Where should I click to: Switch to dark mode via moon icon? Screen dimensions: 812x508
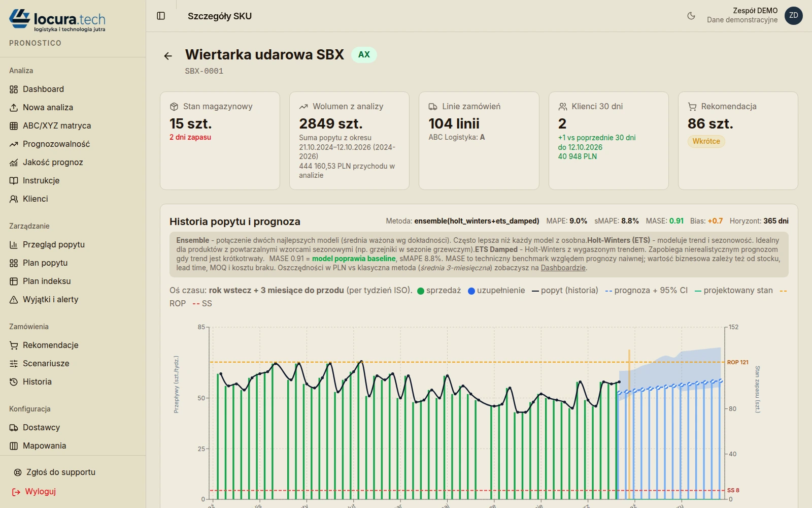click(691, 16)
